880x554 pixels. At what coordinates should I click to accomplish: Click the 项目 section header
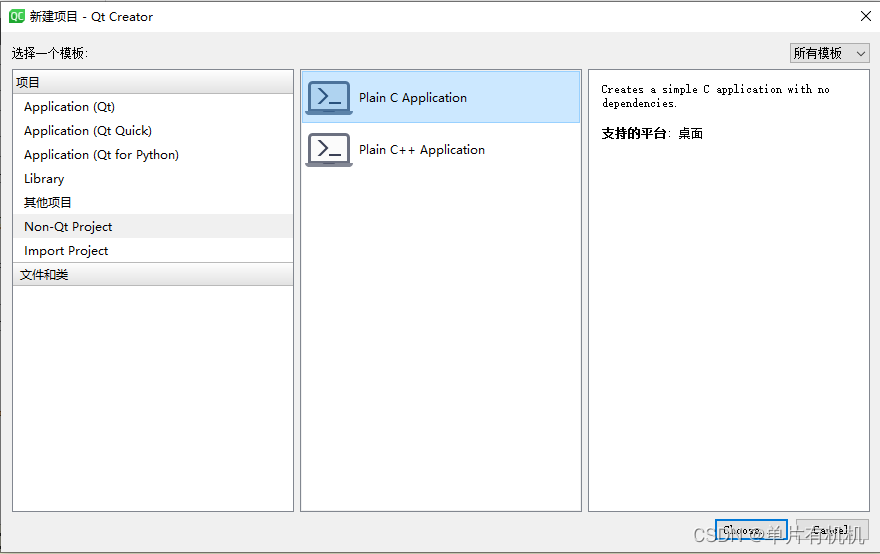153,82
